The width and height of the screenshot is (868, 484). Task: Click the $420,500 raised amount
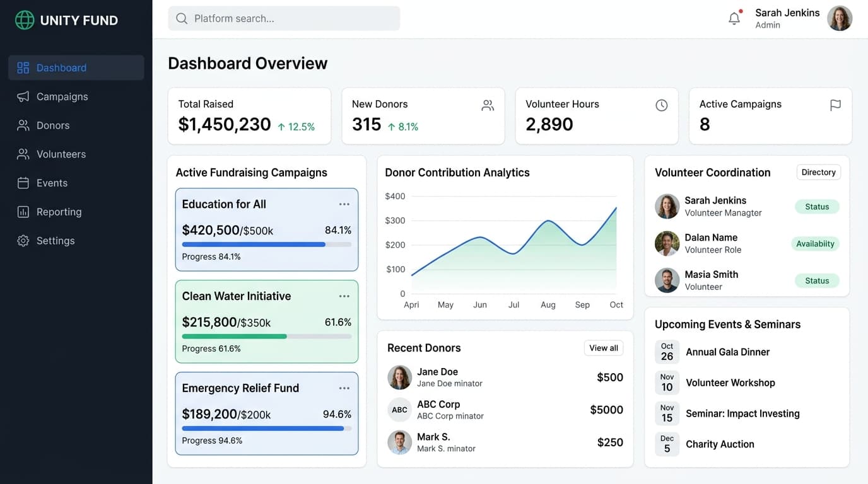(x=211, y=230)
